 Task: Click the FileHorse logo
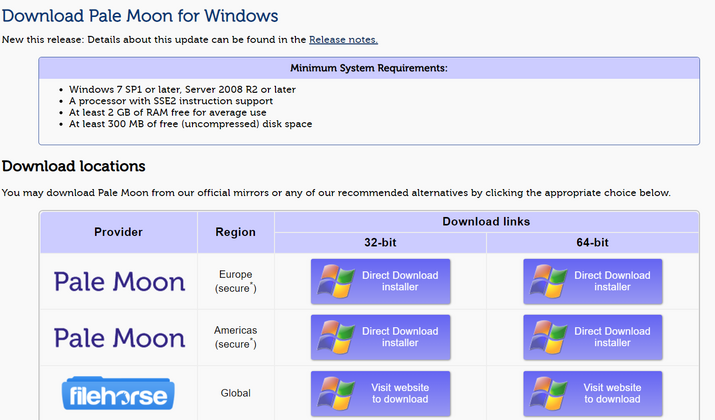click(118, 393)
